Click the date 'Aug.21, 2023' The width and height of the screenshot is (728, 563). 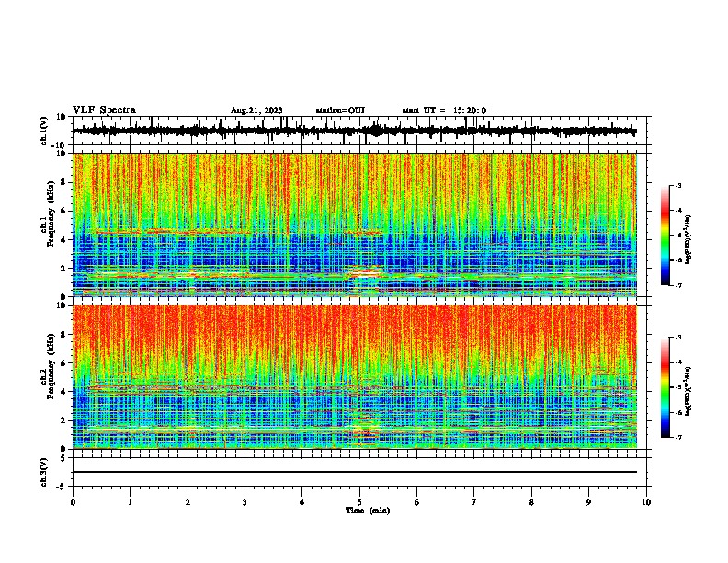pos(256,110)
